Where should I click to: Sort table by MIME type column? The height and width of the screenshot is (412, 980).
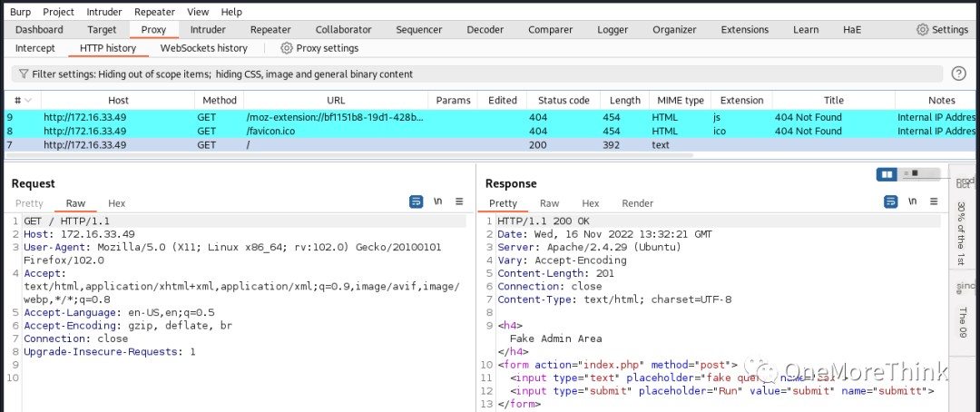pos(680,100)
